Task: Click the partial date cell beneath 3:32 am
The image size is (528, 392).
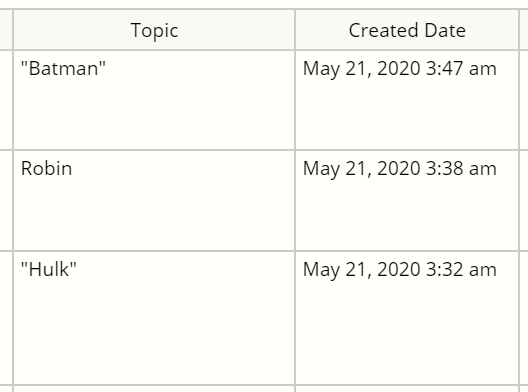Action: [407, 389]
